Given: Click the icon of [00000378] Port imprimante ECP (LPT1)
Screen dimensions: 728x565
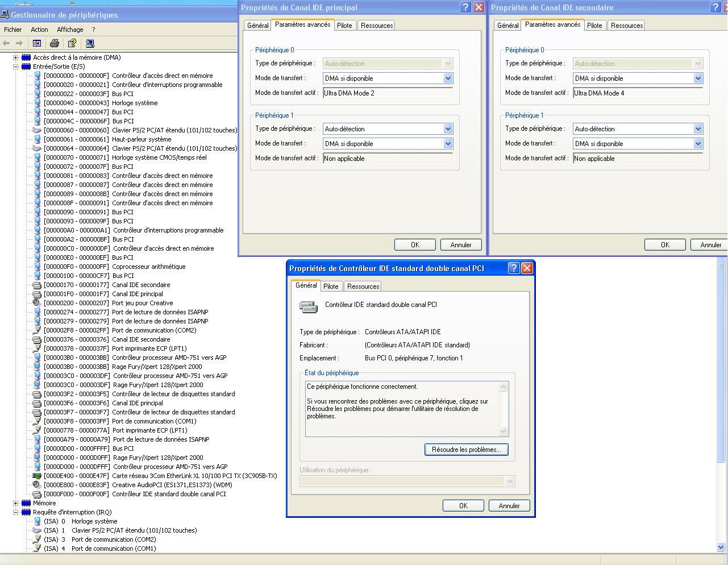Looking at the screenshot, I should (x=37, y=348).
